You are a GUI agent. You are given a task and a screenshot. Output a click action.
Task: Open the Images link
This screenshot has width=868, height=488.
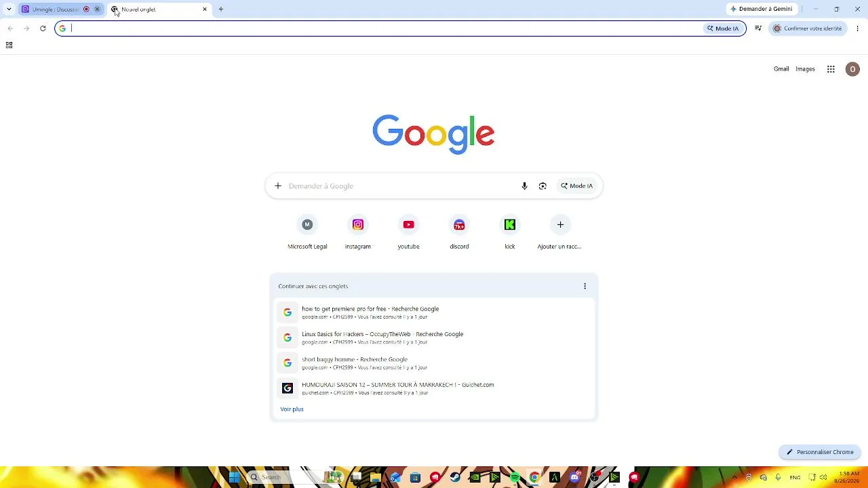805,69
